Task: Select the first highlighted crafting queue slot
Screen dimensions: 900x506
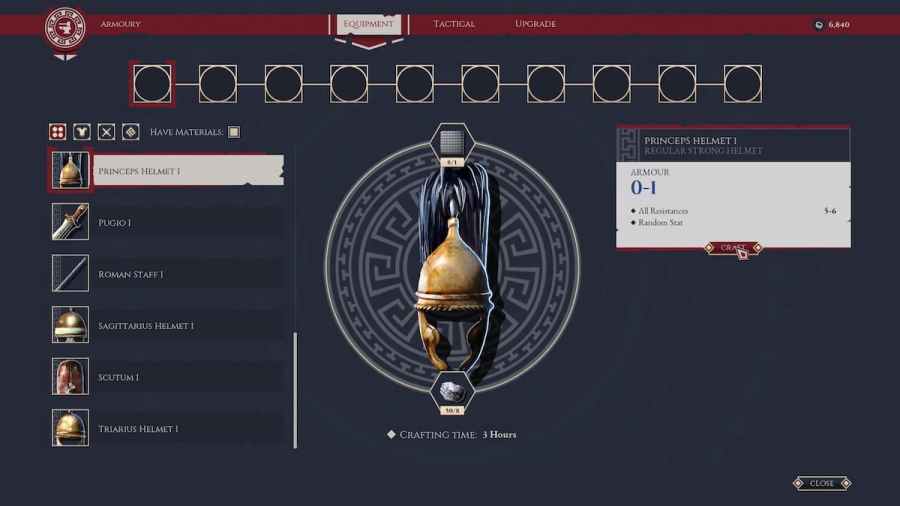Action: (152, 84)
